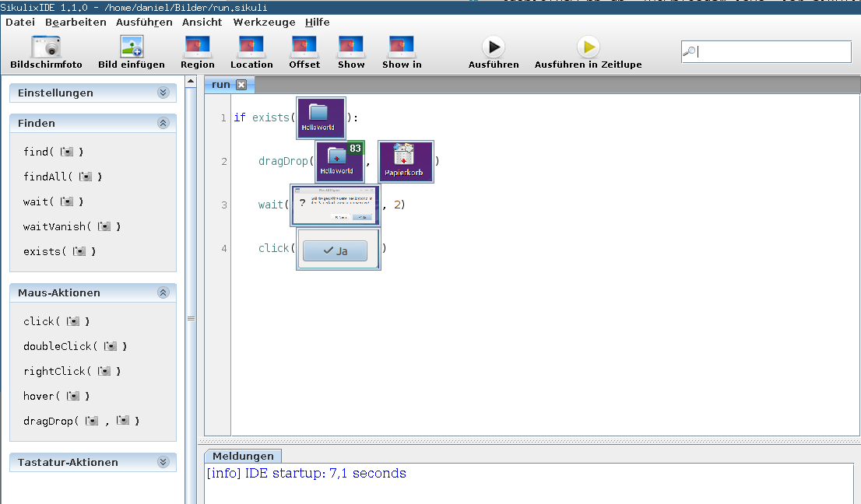The height and width of the screenshot is (504, 861).
Task: Select the Location tool icon
Action: (x=251, y=47)
